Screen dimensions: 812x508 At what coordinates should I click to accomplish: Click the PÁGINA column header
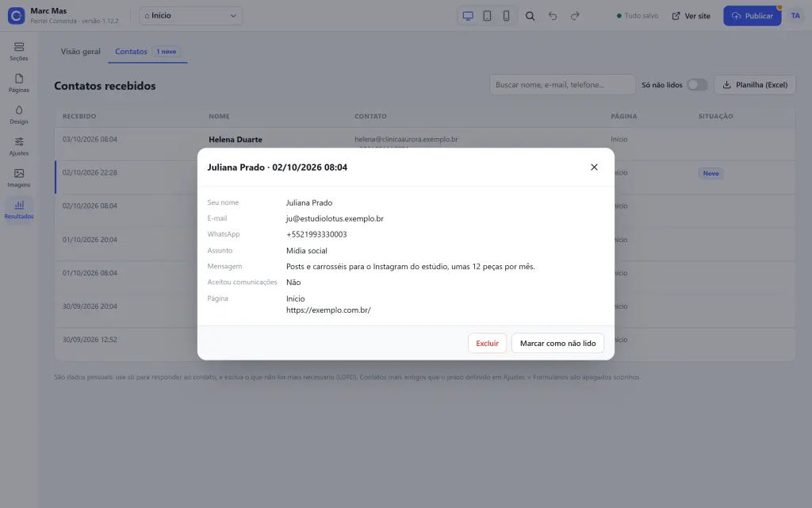click(x=623, y=116)
